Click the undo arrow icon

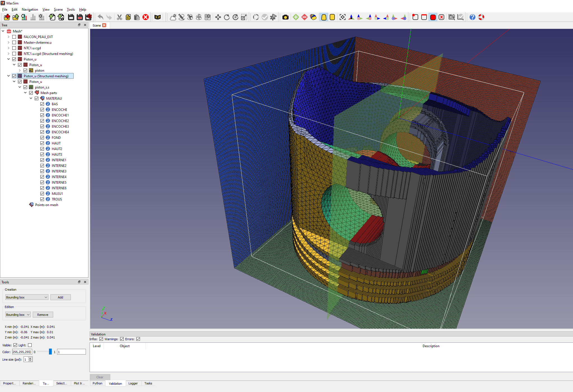tap(100, 17)
